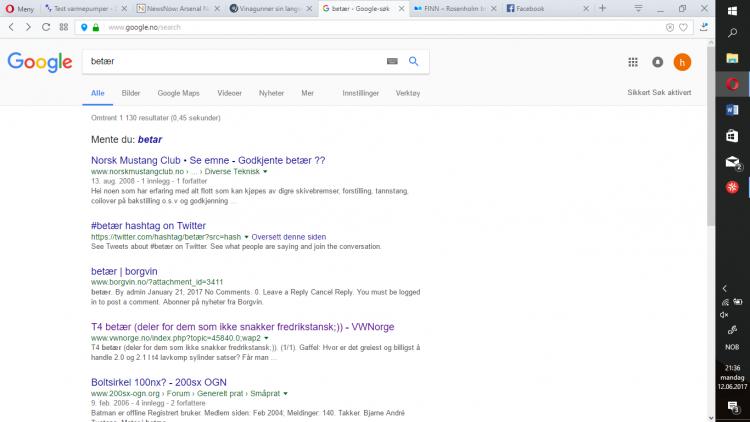The width and height of the screenshot is (750, 422).
Task: Select the Videoer search tab
Action: coord(229,93)
